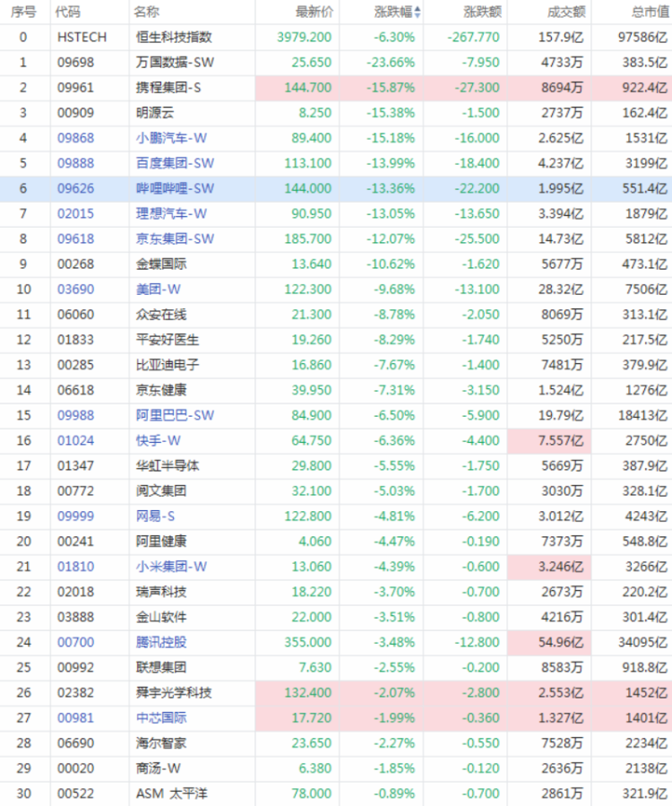
Task: Open stock code link 00700
Action: pos(75,643)
